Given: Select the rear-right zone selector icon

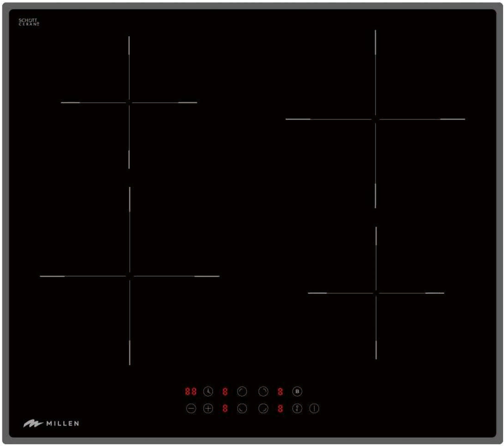Looking at the screenshot, I should click(x=263, y=391).
